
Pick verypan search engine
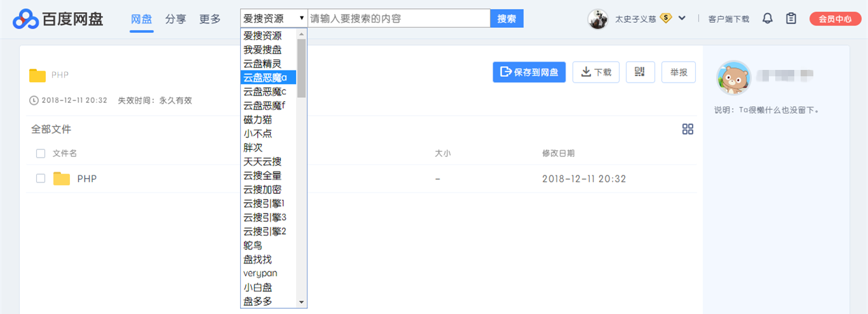pos(269,273)
